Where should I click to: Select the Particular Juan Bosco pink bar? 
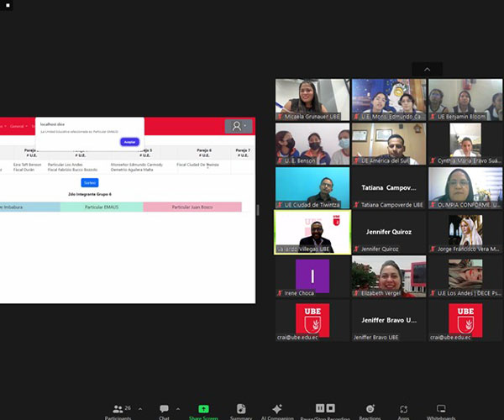[x=192, y=207]
